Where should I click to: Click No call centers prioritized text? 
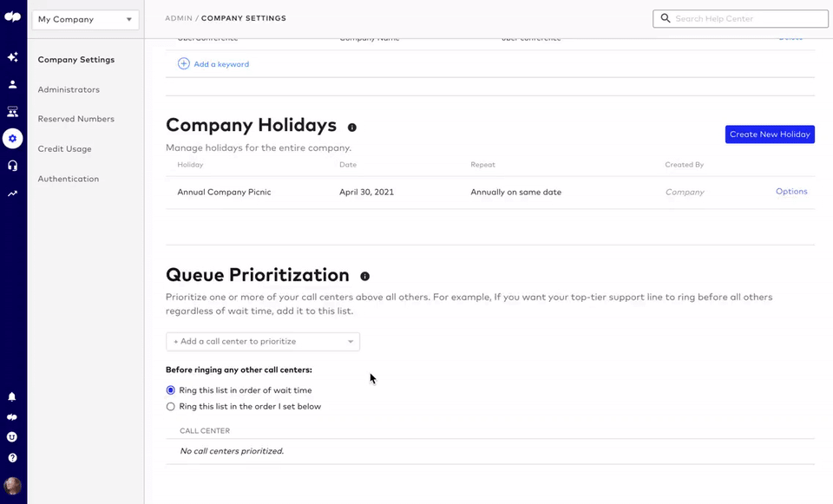pos(232,451)
